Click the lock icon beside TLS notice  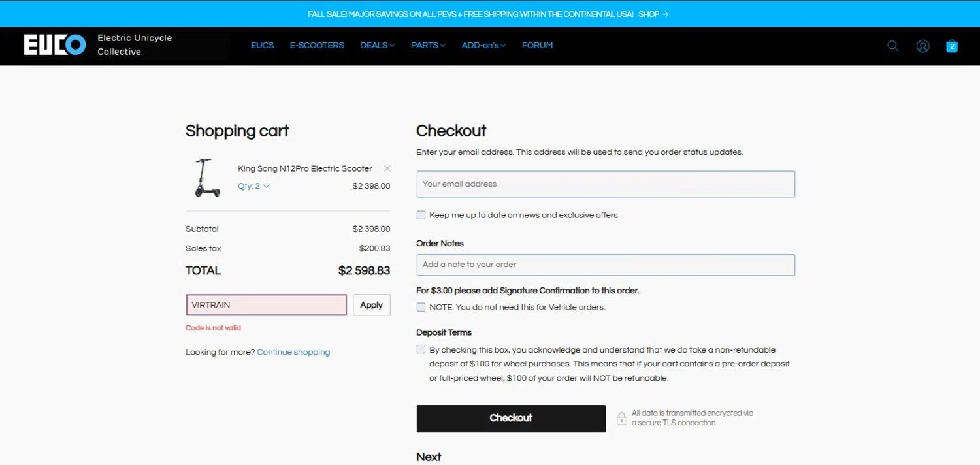(621, 418)
